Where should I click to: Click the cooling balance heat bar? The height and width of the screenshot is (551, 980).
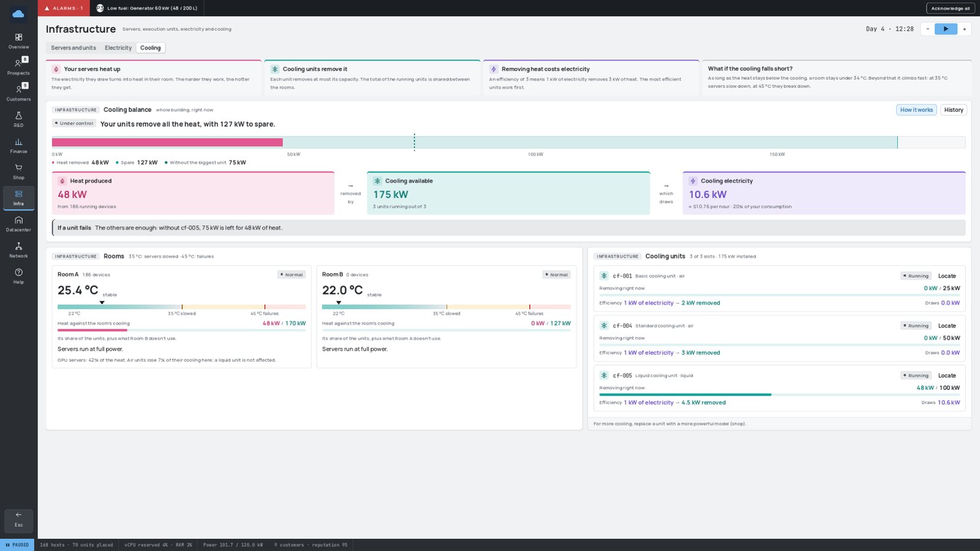(x=508, y=142)
